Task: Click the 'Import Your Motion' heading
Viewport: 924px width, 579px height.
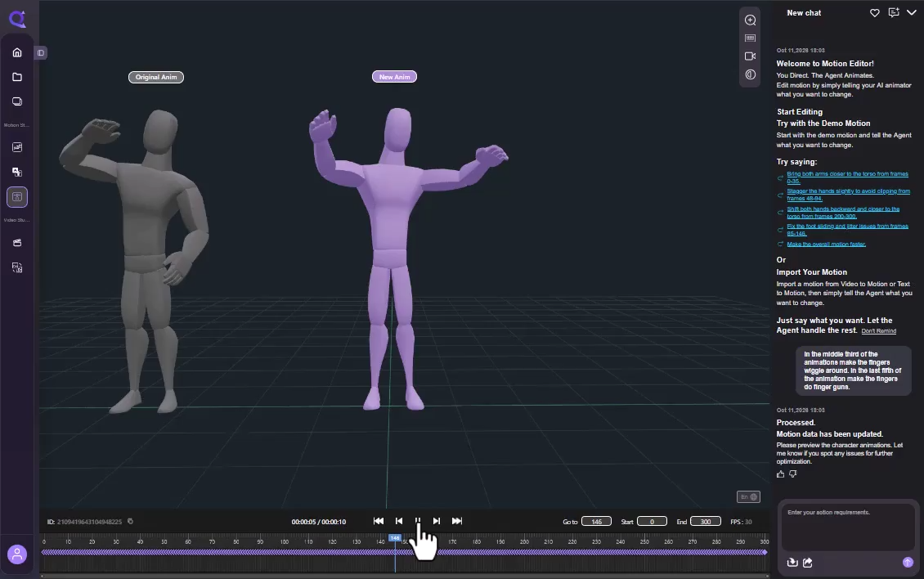Action: [x=811, y=272]
